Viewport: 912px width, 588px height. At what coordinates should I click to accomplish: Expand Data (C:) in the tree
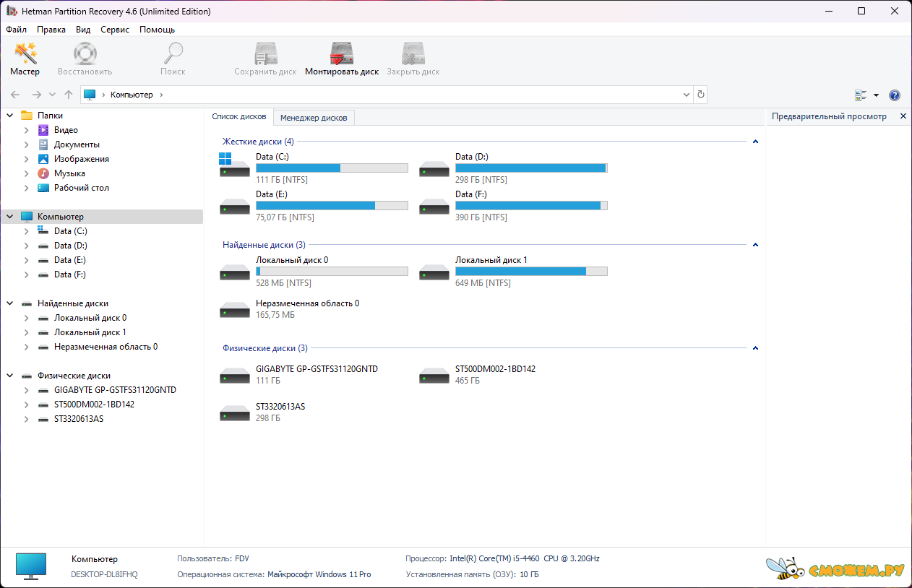click(27, 231)
